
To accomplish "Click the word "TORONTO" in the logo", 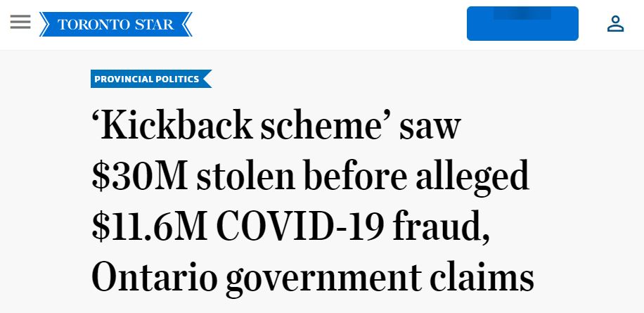I will point(89,25).
